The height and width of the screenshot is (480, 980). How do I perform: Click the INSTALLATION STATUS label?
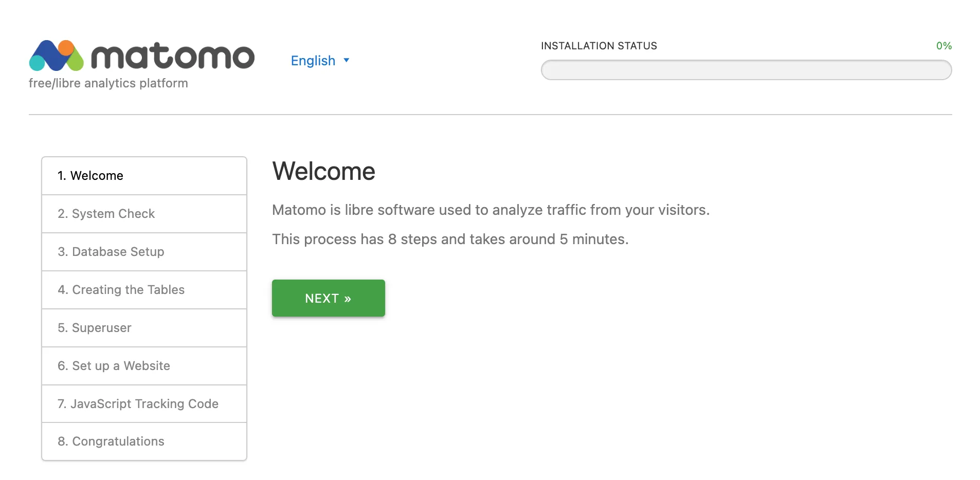coord(598,46)
